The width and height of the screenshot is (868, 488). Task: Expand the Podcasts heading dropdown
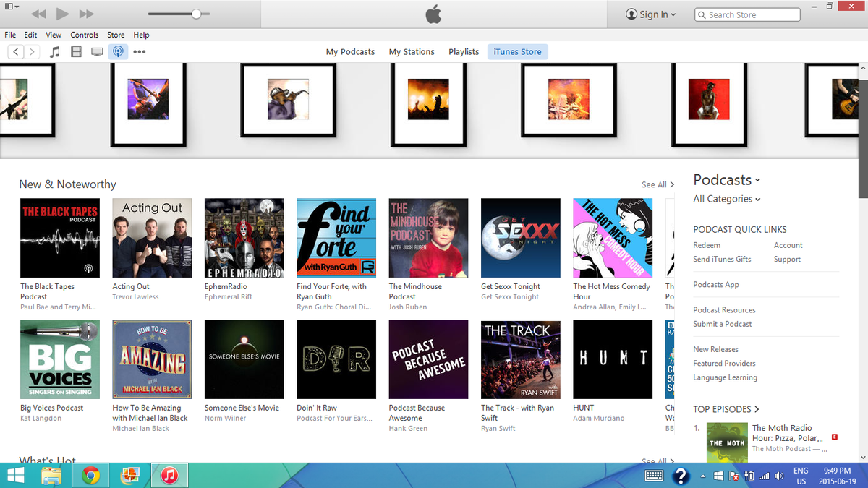(x=726, y=180)
